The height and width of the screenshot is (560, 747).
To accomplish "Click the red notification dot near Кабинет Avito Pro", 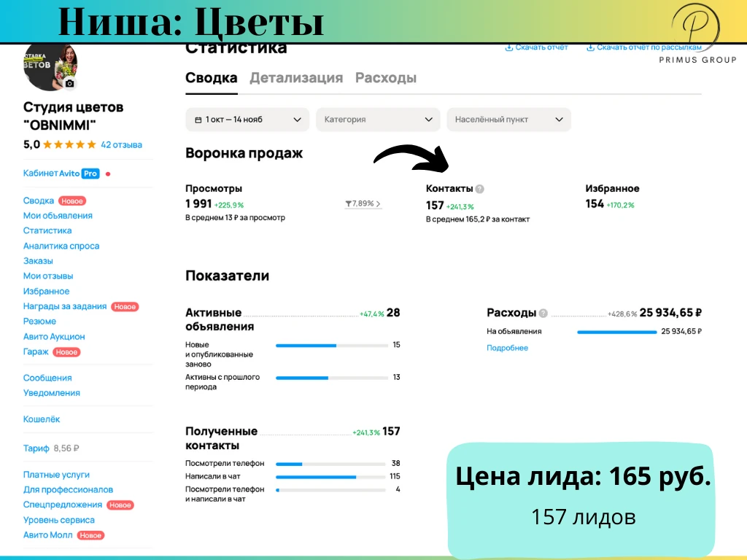I will pos(108,174).
